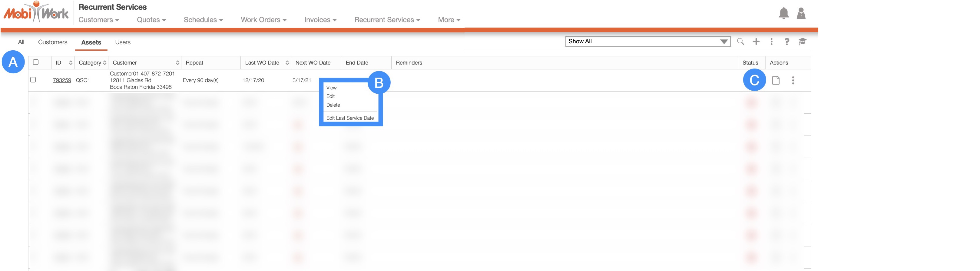Click the notifications bell icon
Image resolution: width=980 pixels, height=271 pixels.
[x=783, y=13]
